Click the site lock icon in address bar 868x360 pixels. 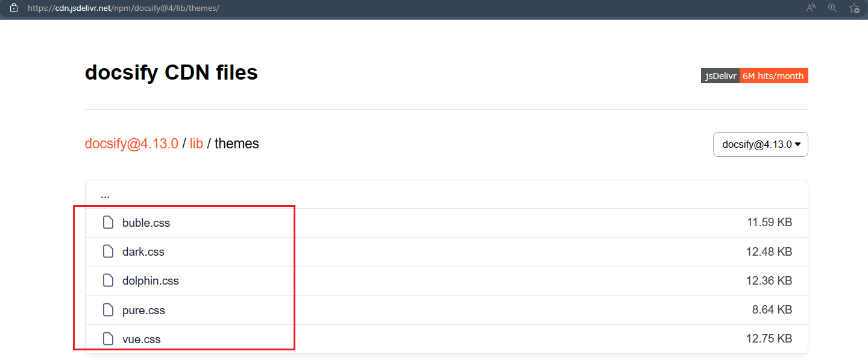point(14,8)
